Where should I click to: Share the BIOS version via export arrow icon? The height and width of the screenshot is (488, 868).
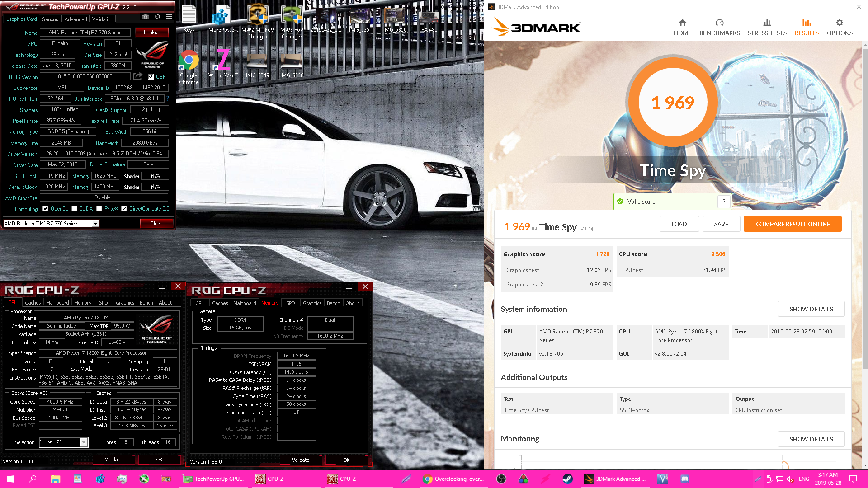click(x=138, y=76)
